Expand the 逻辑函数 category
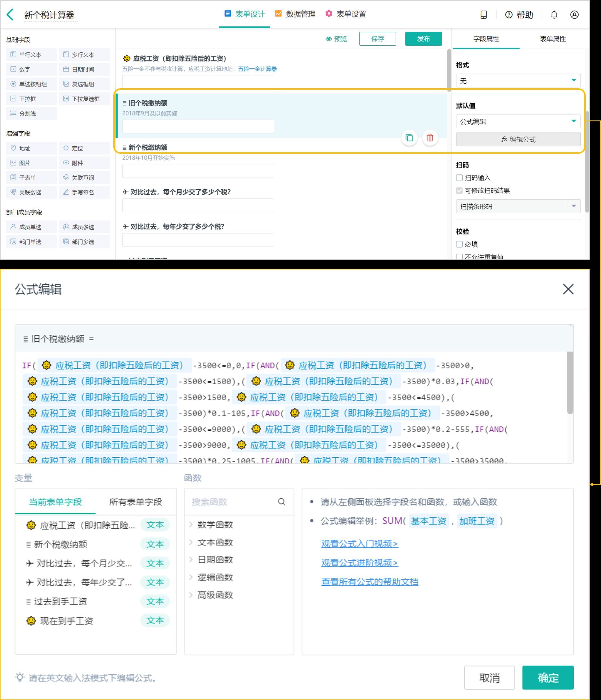 pos(215,577)
